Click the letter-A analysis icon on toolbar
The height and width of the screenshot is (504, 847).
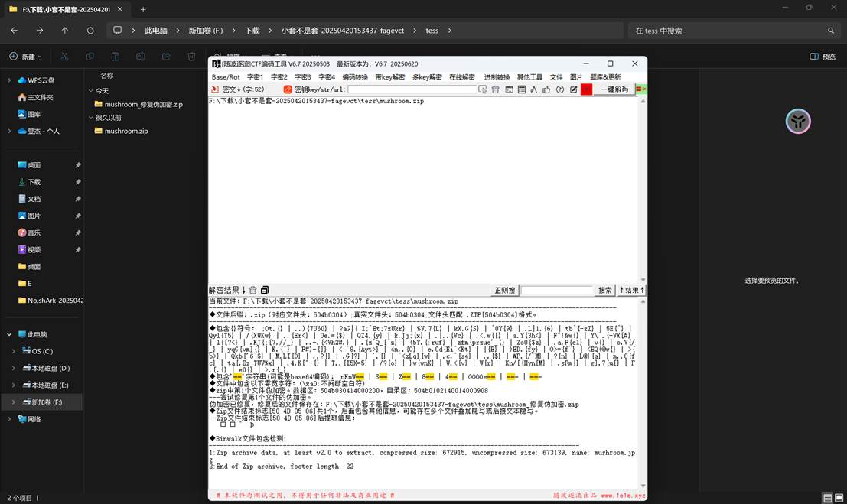[x=533, y=89]
